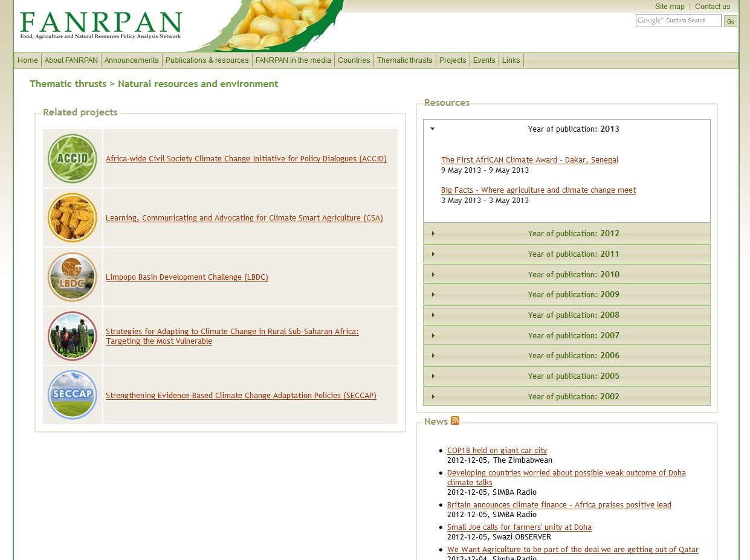Go to the Home menu item
Image resolution: width=750 pixels, height=560 pixels.
pos(28,60)
